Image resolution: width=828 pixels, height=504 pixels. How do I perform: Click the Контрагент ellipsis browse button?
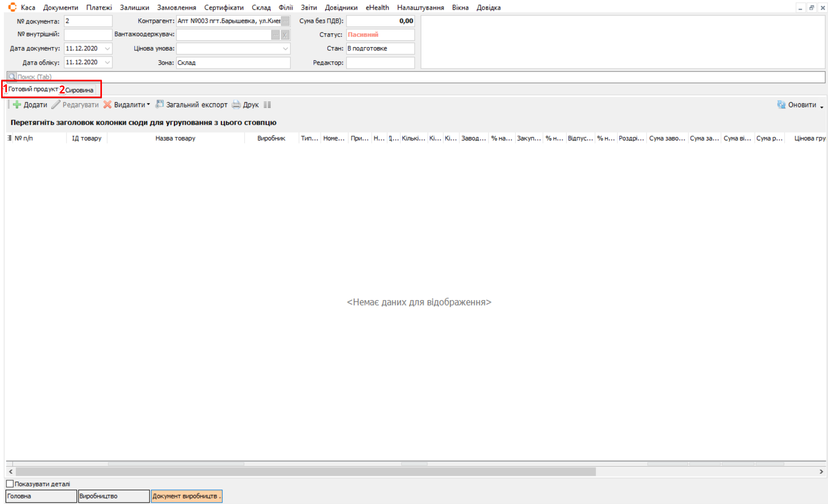[x=285, y=21]
